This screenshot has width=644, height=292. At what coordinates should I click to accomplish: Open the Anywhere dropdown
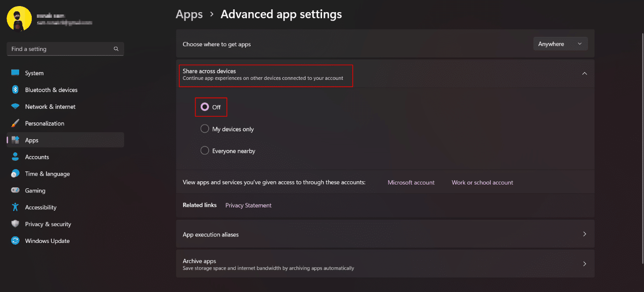tap(560, 44)
